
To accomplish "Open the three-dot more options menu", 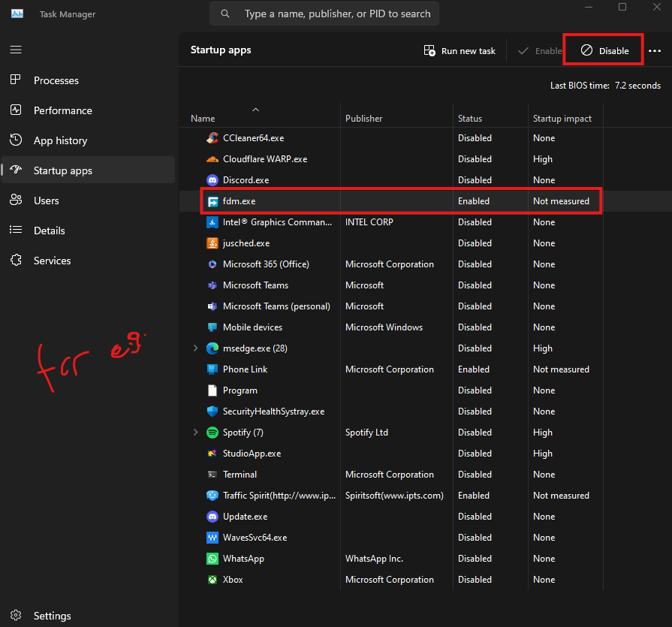I will 655,50.
